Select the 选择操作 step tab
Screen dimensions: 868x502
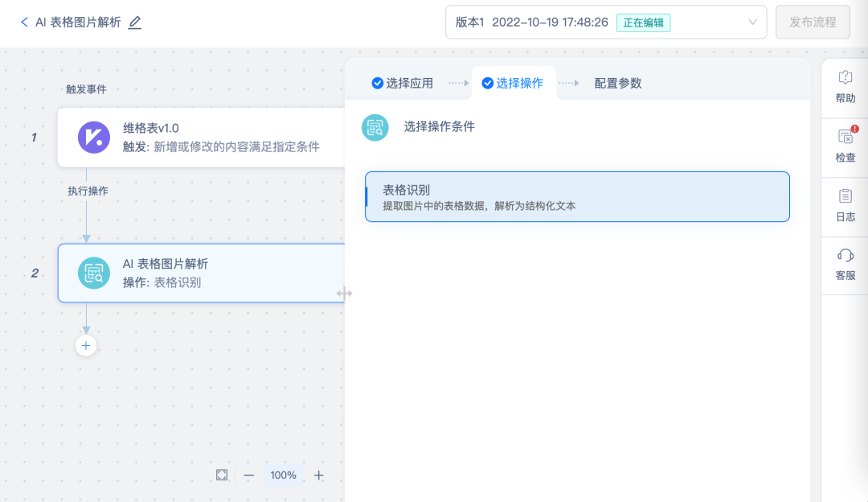pyautogui.click(x=513, y=83)
